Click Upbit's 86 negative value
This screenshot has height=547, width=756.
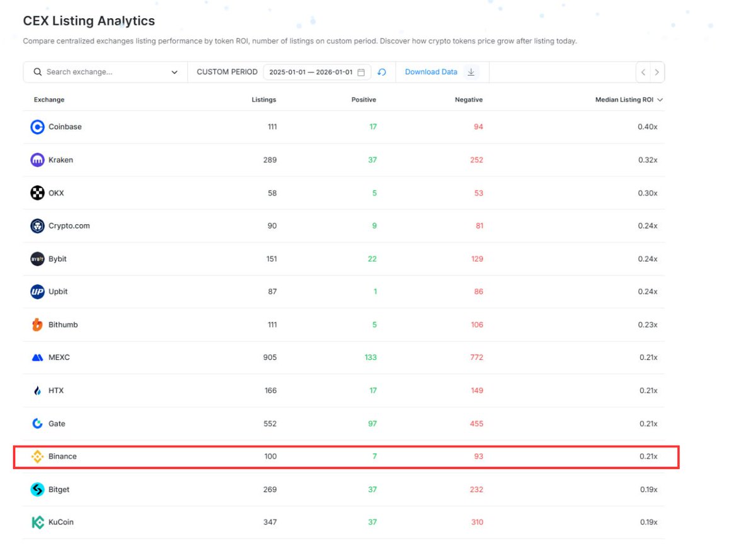point(479,291)
